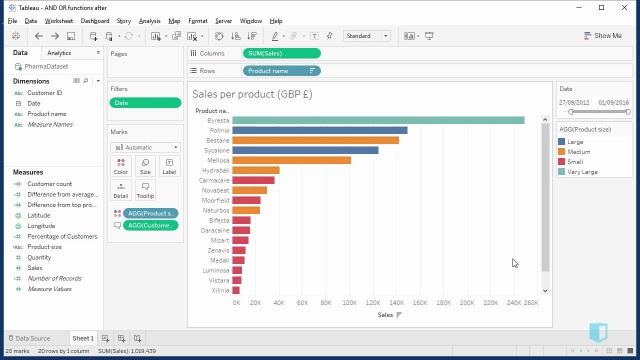Click the Save icon in toolbar

pos(71,36)
